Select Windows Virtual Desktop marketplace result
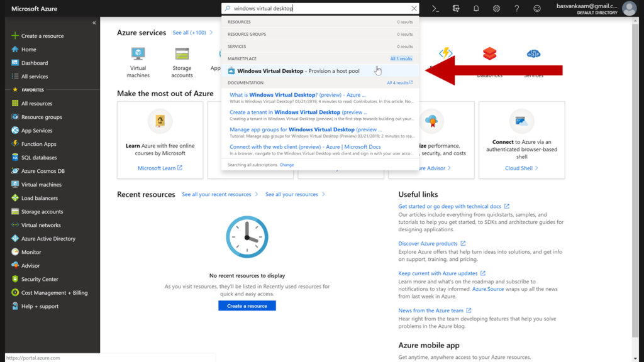 [320, 71]
